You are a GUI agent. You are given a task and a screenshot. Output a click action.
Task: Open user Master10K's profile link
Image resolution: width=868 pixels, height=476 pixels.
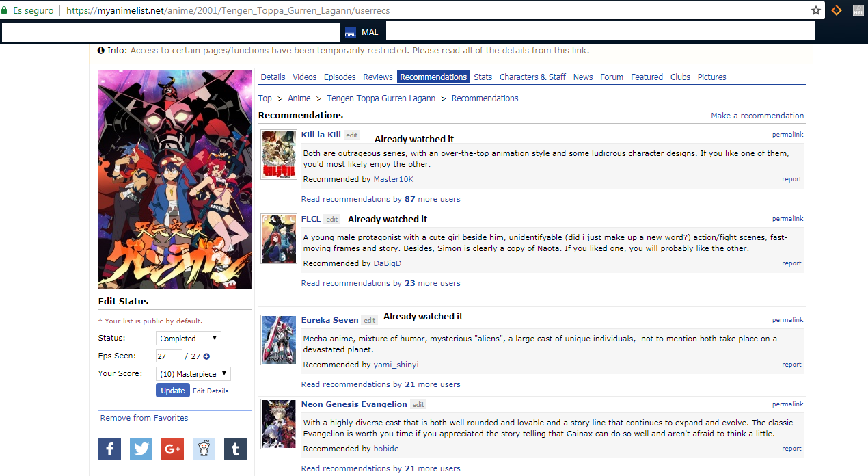[393, 179]
